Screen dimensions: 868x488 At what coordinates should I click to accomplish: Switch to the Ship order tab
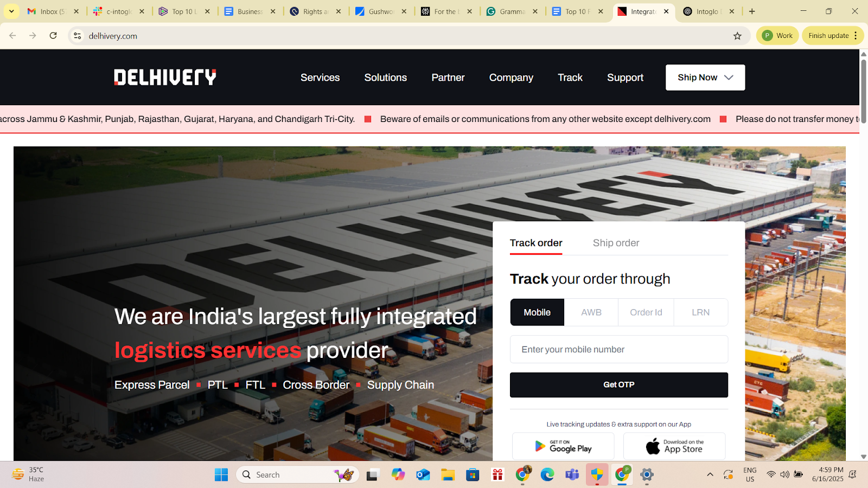[616, 243]
